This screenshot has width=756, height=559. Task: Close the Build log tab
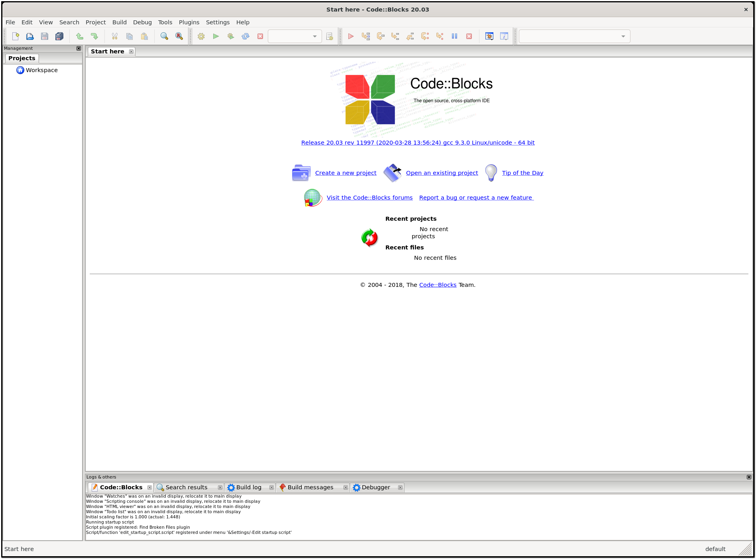pyautogui.click(x=271, y=487)
